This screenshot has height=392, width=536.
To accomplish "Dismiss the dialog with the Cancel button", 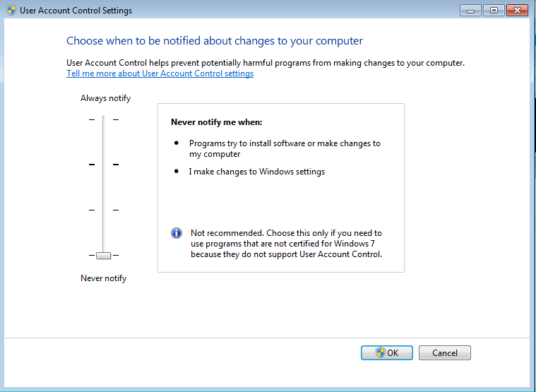I will [x=445, y=352].
